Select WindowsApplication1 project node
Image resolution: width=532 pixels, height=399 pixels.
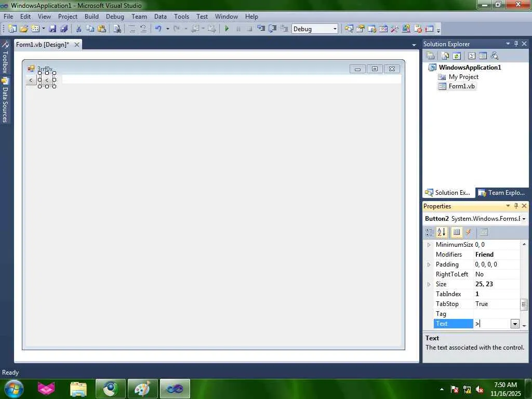pos(470,67)
